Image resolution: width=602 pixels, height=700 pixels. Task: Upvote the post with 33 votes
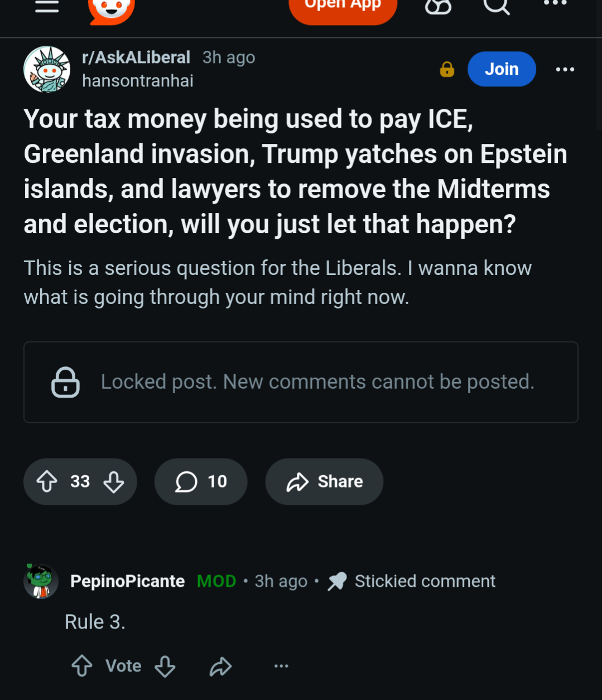point(47,481)
